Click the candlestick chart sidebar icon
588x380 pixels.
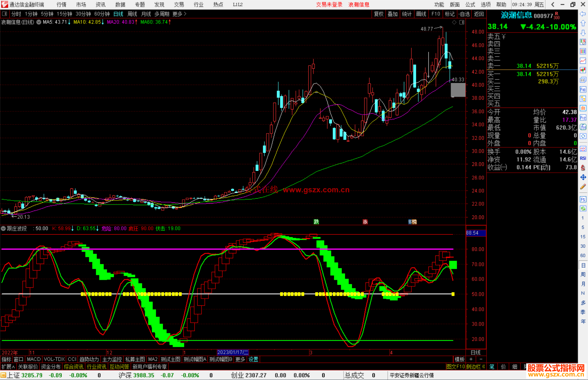pyautogui.click(x=583, y=70)
